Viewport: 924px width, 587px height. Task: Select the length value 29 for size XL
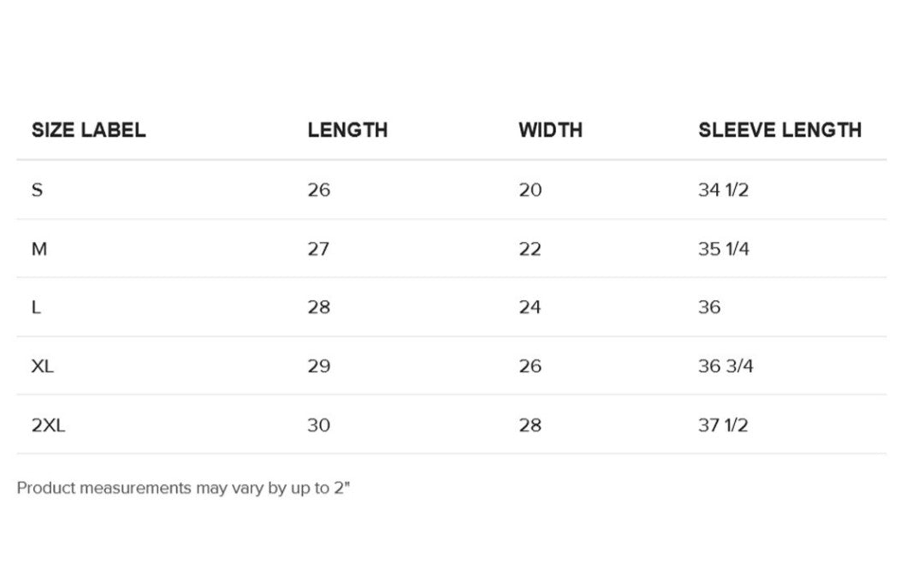(x=318, y=366)
